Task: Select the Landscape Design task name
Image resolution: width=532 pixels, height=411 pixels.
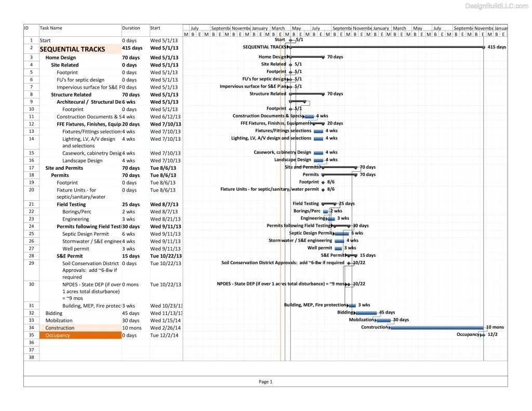Action: (x=83, y=160)
